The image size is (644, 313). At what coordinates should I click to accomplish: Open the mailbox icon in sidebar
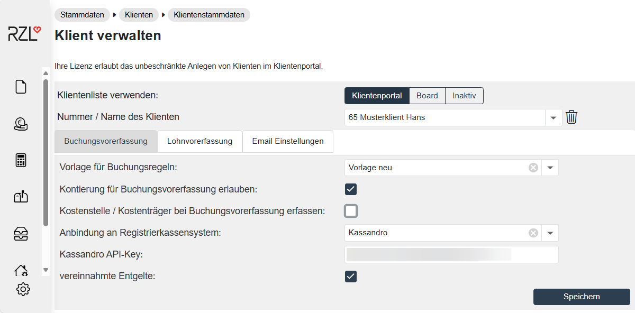(x=21, y=197)
